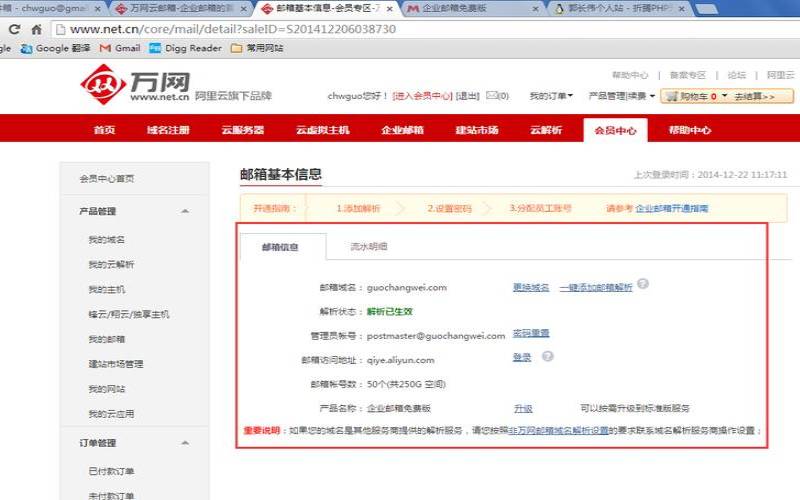
Task: Click the 升级 upgrade link
Action: 523,408
